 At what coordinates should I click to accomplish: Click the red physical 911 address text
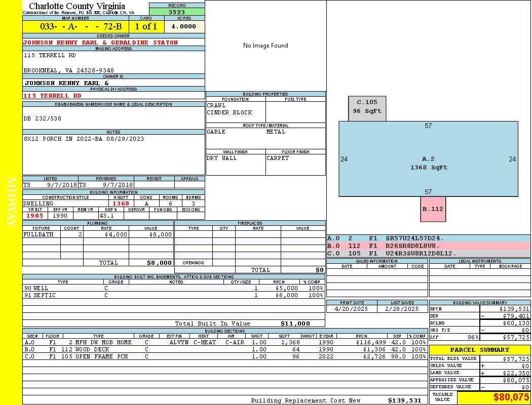point(52,96)
